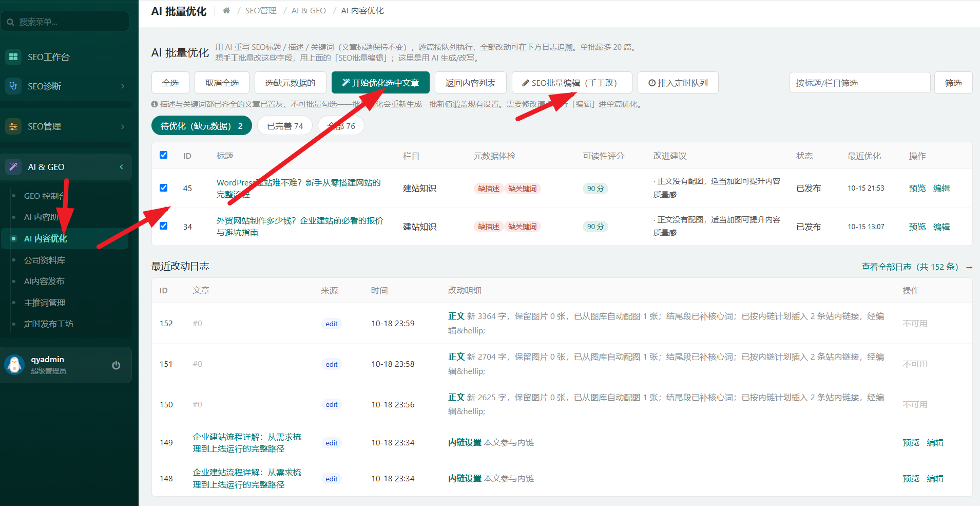Click edit badge on log 152
The height and width of the screenshot is (506, 980).
(x=332, y=324)
